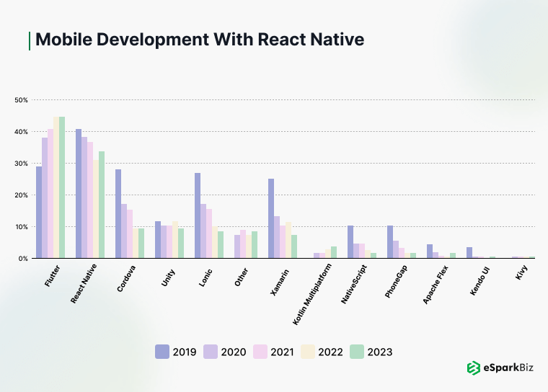Select the 'Xamarin' axis label
The image size is (548, 392).
(280, 282)
